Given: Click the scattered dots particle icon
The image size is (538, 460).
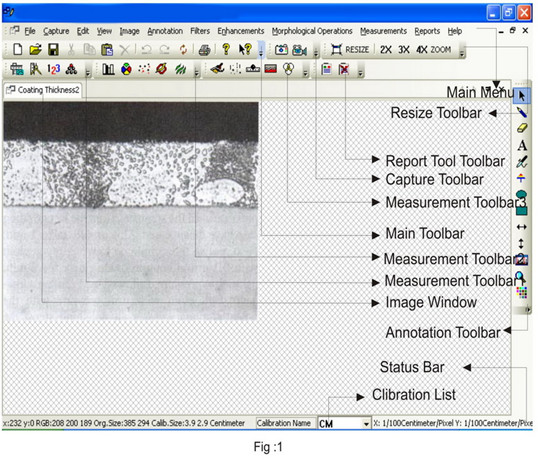Looking at the screenshot, I should (144, 70).
